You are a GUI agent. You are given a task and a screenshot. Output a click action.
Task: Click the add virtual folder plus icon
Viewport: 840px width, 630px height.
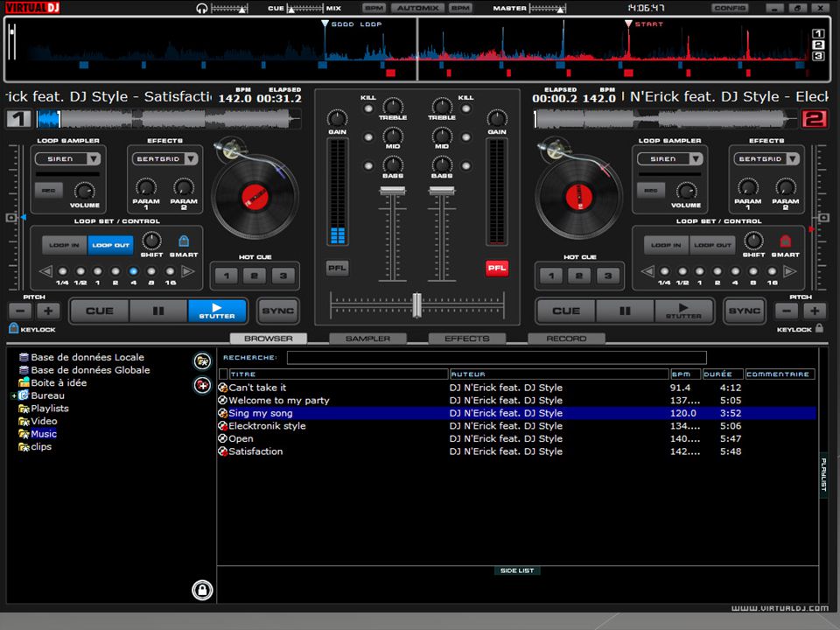[x=202, y=385]
